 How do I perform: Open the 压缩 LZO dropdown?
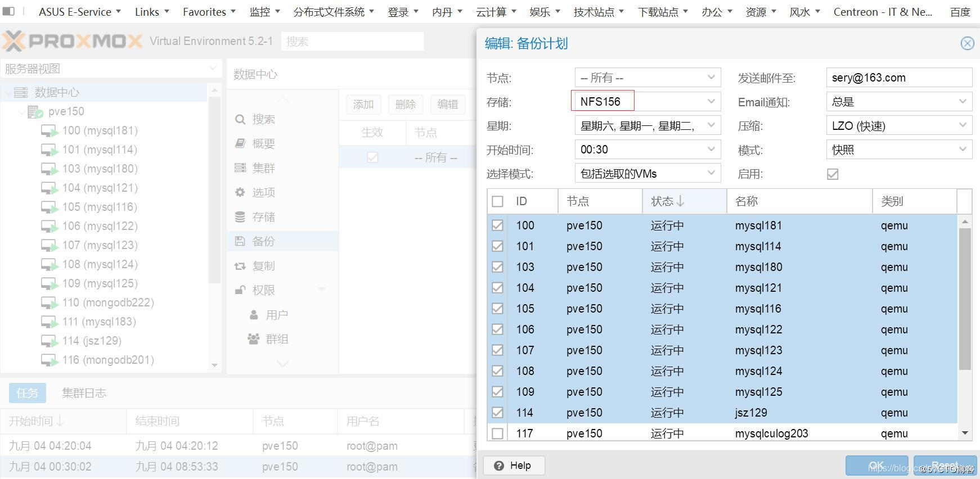[x=963, y=126]
